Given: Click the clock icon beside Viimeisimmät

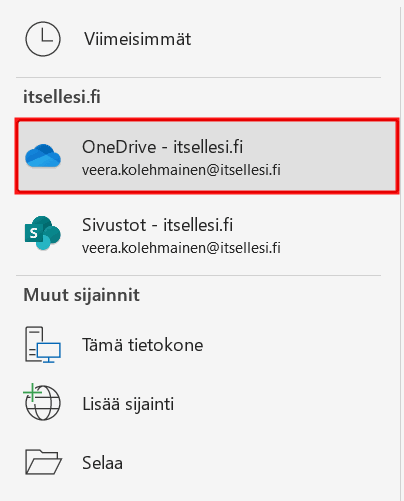Looking at the screenshot, I should [43, 39].
